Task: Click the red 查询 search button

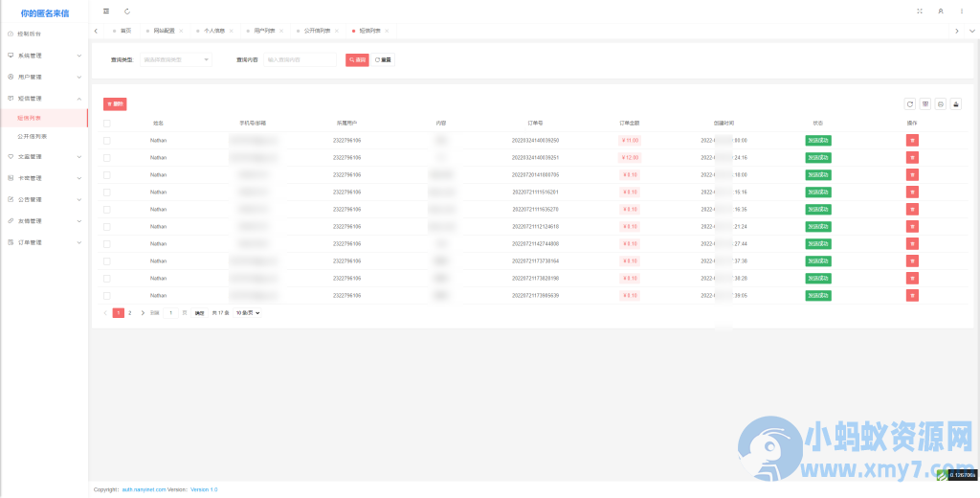Action: (x=357, y=59)
